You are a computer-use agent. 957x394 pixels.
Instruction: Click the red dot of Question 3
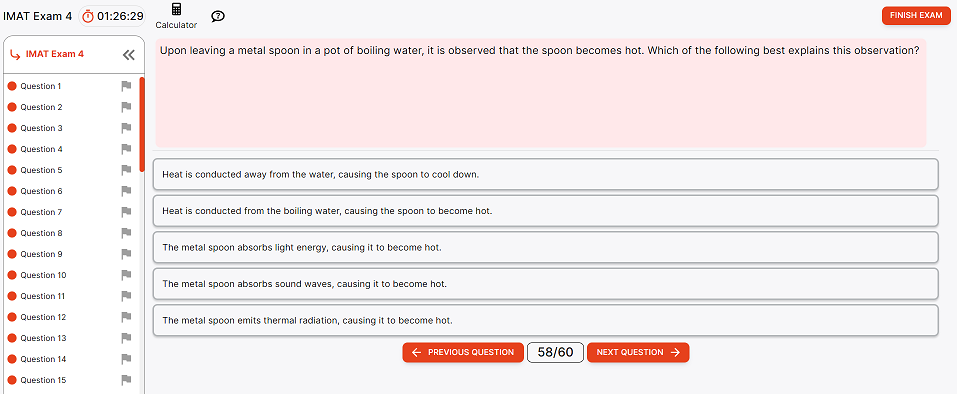tap(12, 128)
